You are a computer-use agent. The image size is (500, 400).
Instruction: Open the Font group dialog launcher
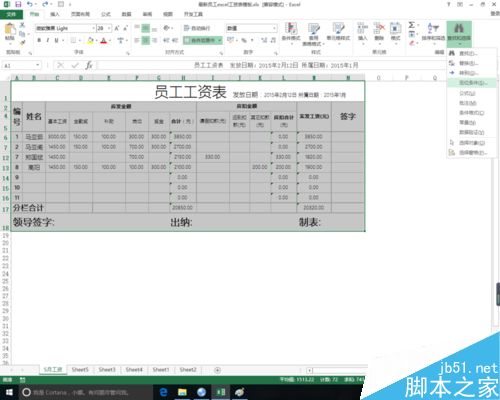[x=128, y=53]
